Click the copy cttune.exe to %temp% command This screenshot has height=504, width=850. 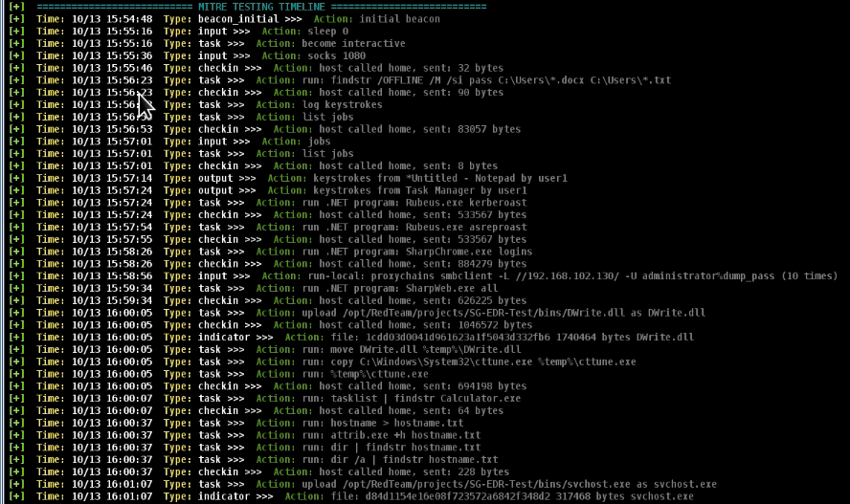tap(483, 362)
